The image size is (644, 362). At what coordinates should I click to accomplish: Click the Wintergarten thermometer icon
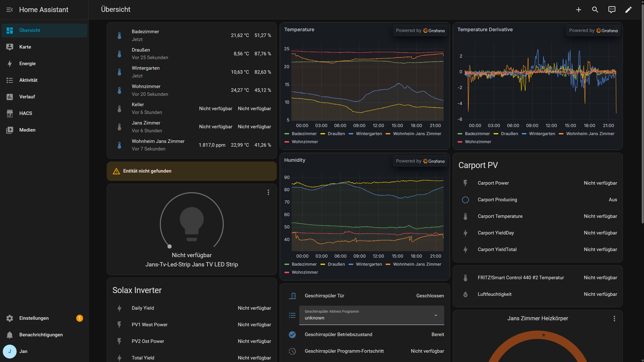pyautogui.click(x=120, y=72)
